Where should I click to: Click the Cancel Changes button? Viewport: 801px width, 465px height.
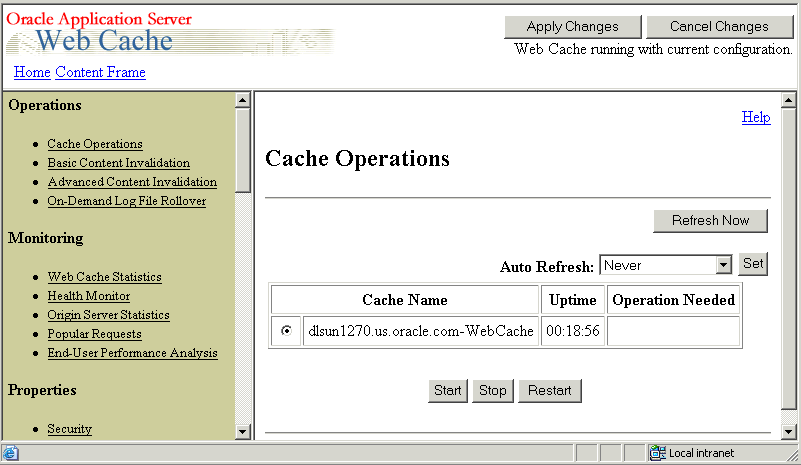[x=719, y=27]
